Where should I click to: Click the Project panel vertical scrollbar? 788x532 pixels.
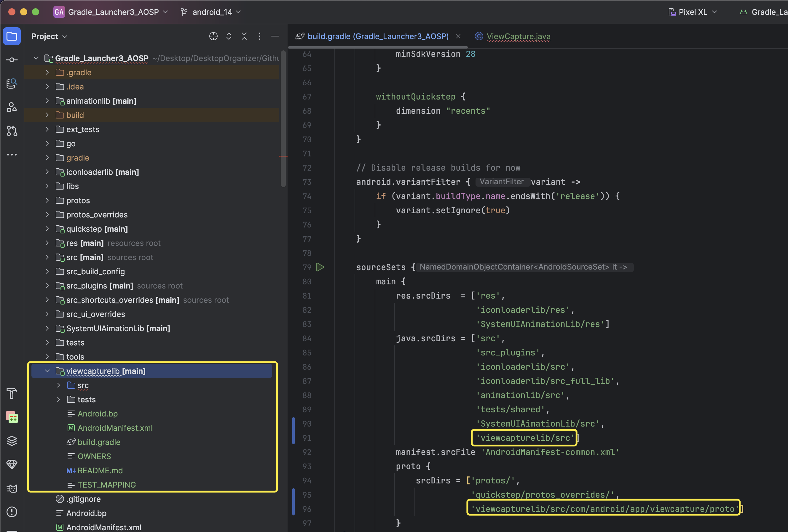click(x=283, y=118)
